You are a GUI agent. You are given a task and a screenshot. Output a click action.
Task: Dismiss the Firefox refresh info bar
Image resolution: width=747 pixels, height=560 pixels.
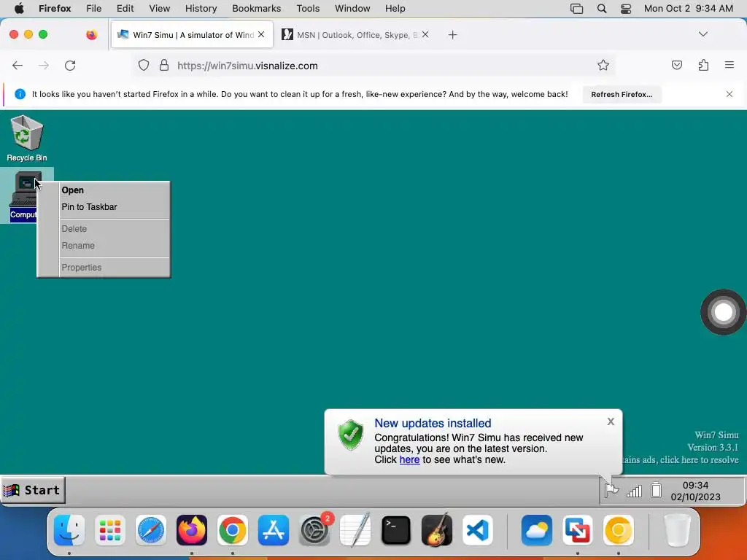click(x=729, y=94)
